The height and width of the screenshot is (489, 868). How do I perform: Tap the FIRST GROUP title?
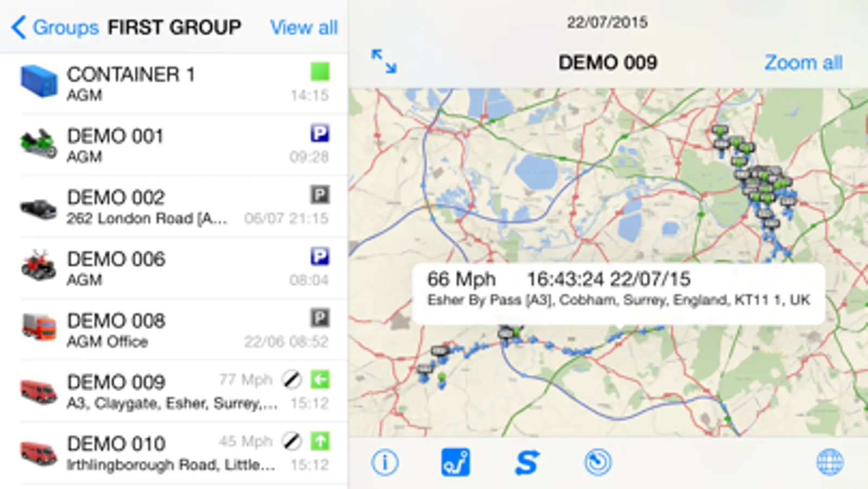[174, 27]
